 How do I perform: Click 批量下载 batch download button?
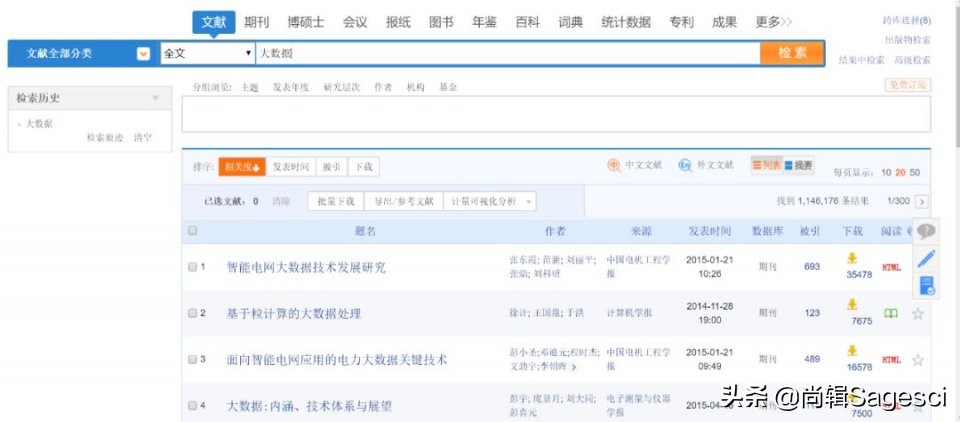(x=336, y=202)
